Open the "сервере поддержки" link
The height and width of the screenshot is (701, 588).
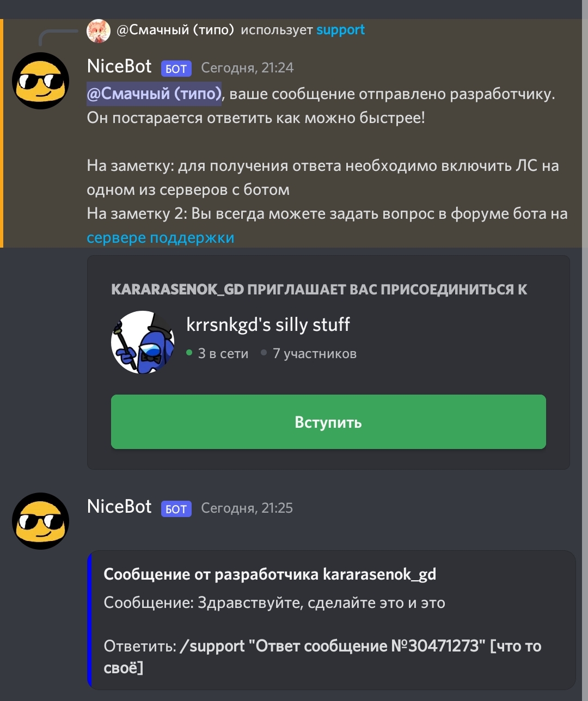161,238
